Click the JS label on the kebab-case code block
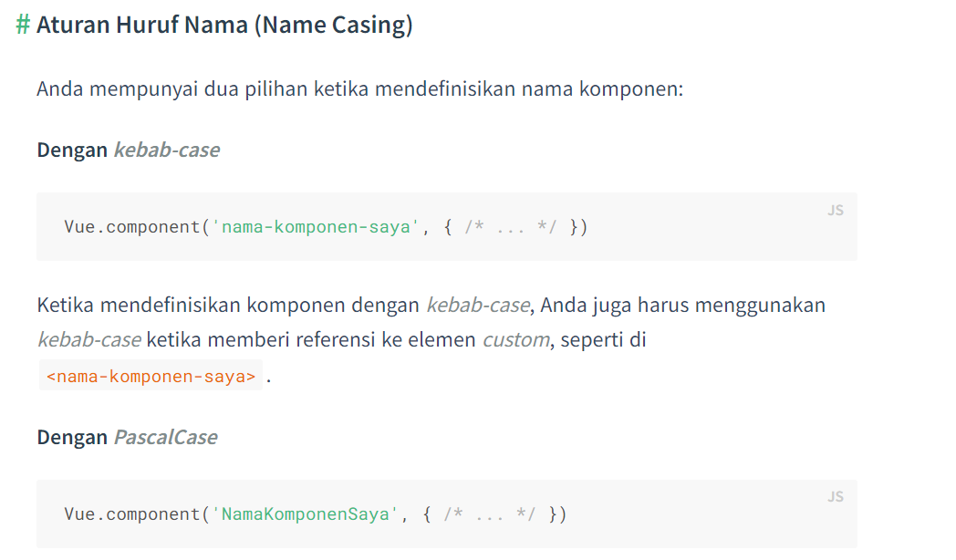This screenshot has width=956, height=560. coord(836,211)
